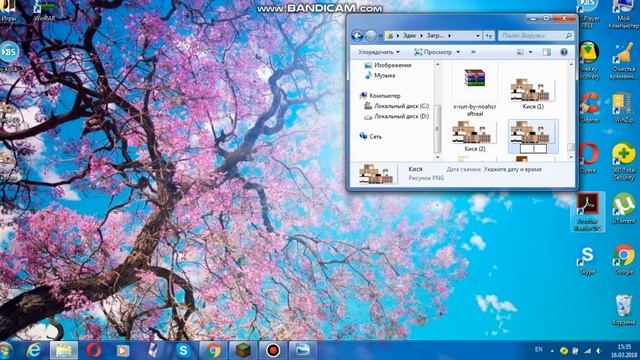Refresh the Explorer folder view
The width and height of the screenshot is (640, 360).
(x=489, y=36)
